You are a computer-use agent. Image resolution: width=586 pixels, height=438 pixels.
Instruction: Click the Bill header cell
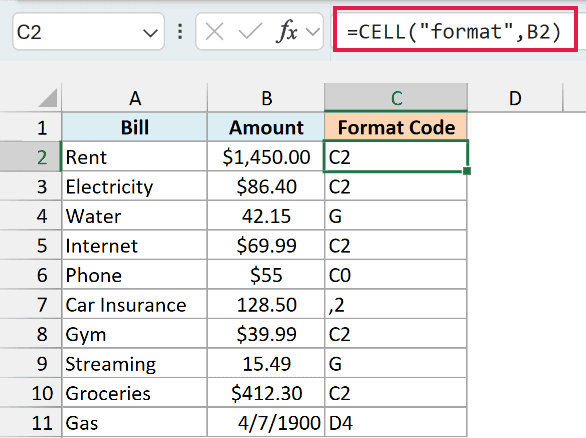(x=135, y=127)
